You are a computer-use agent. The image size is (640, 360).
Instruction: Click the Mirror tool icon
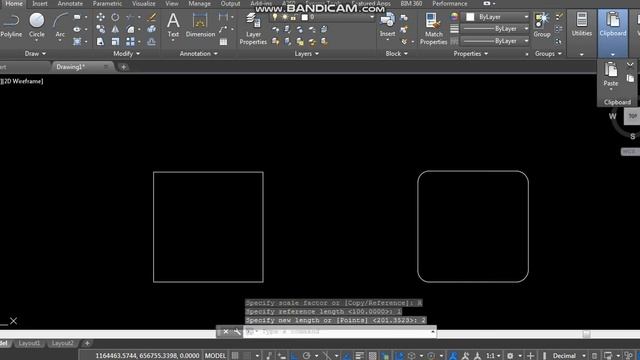click(115, 29)
